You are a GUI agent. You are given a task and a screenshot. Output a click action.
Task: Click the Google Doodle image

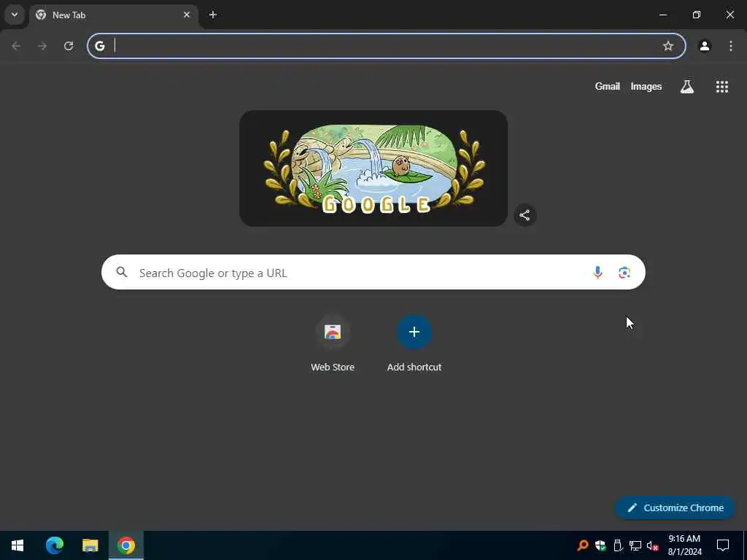tap(373, 168)
